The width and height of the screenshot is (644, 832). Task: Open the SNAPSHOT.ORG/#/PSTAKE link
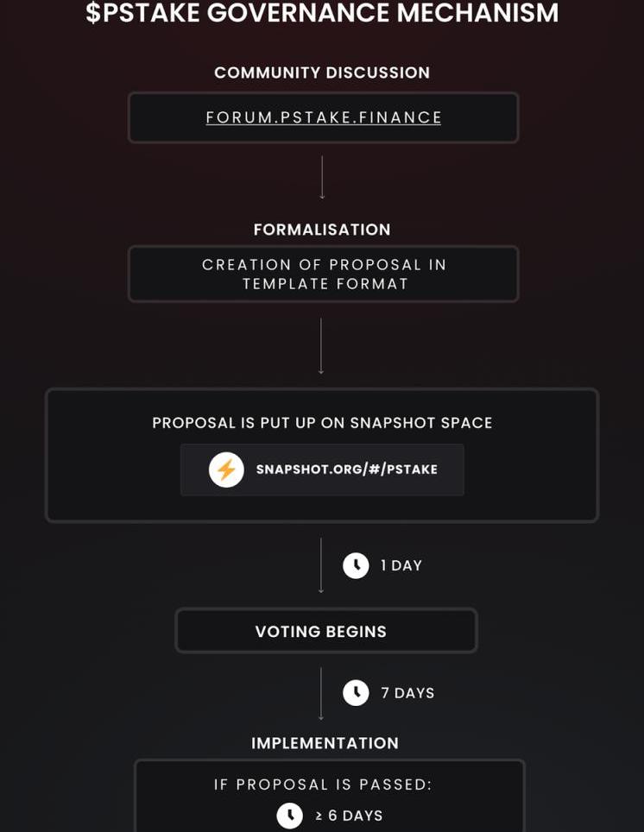click(x=346, y=470)
